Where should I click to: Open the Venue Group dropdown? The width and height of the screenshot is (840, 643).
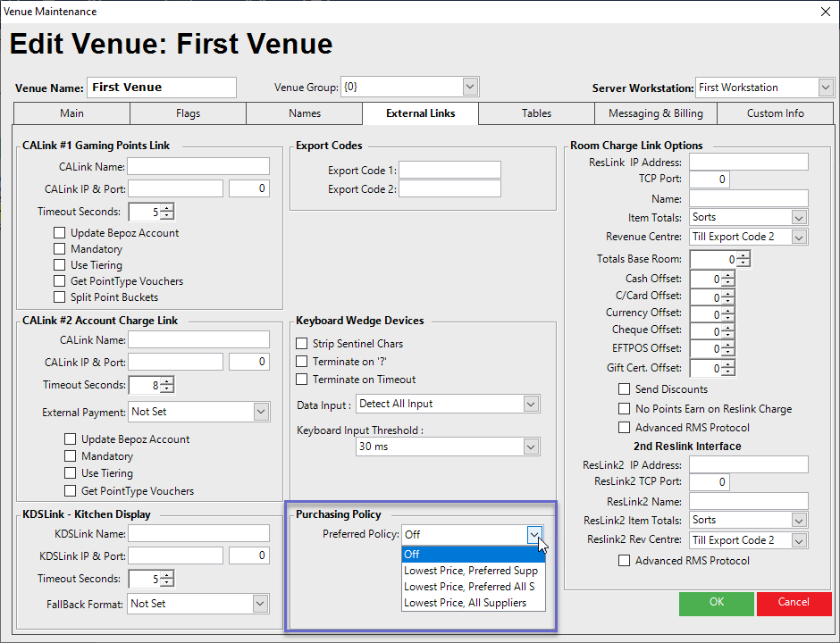click(471, 88)
